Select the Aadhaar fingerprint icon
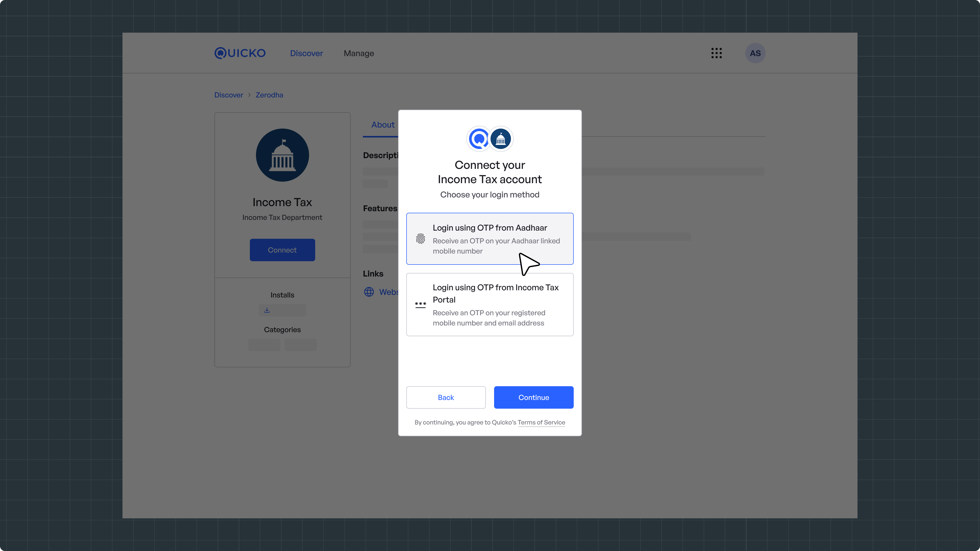This screenshot has height=551, width=980. 420,239
